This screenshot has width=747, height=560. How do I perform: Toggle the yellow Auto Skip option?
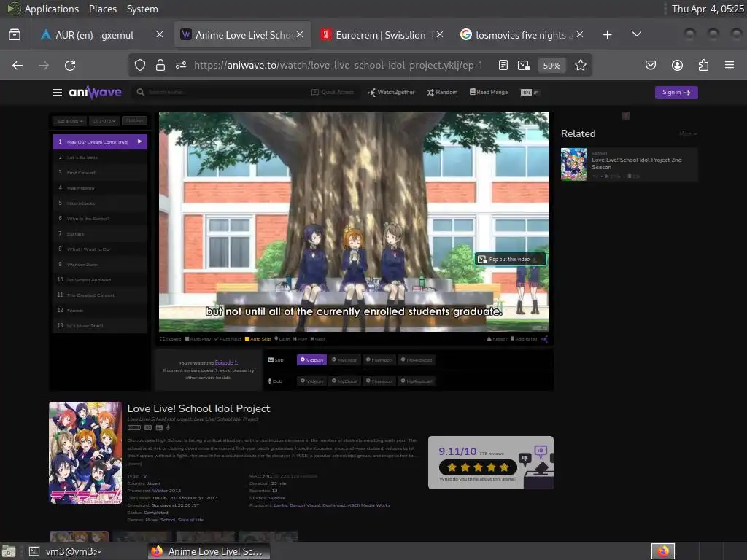(258, 339)
